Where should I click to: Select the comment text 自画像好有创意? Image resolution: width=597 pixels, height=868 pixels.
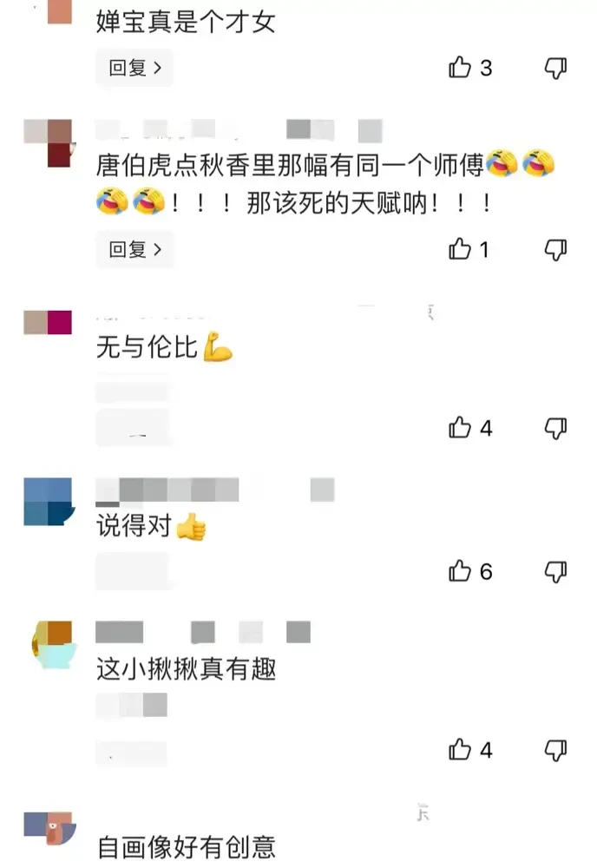pyautogui.click(x=187, y=847)
